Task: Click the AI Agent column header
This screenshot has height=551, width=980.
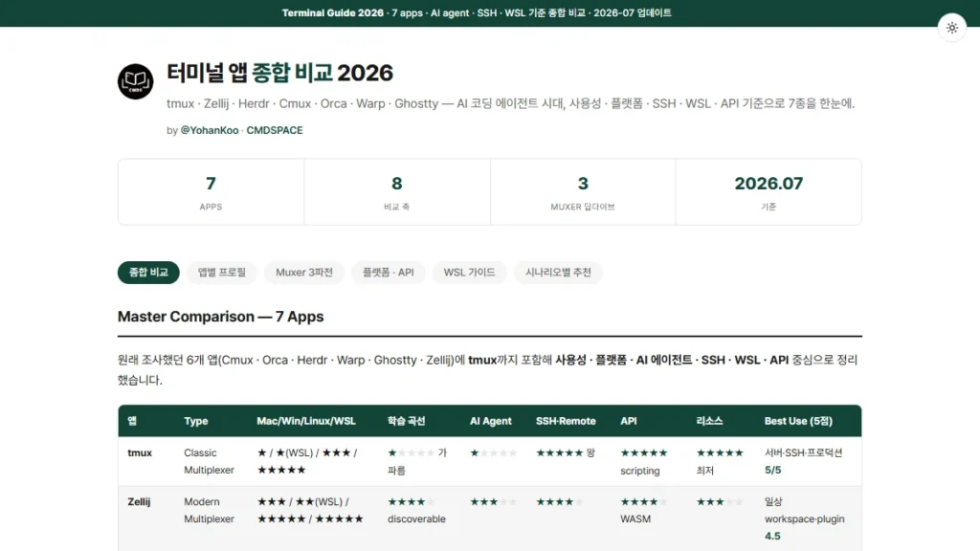Action: 491,421
